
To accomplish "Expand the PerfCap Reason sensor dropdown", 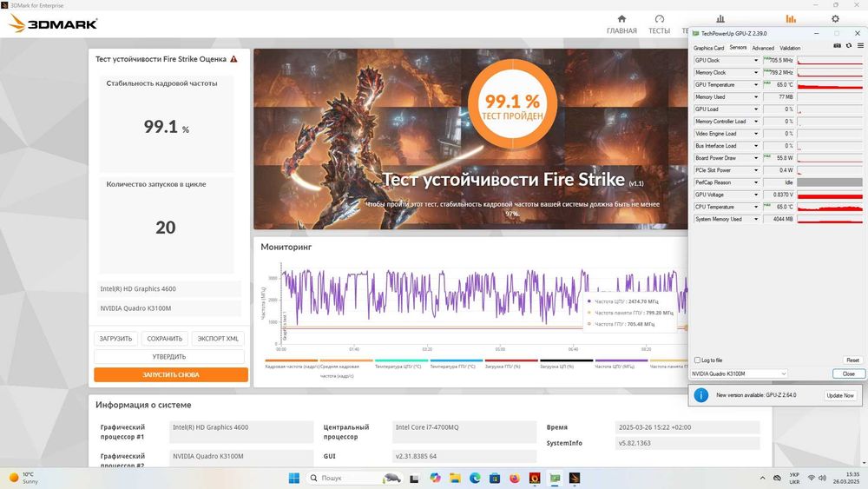I will click(x=756, y=182).
